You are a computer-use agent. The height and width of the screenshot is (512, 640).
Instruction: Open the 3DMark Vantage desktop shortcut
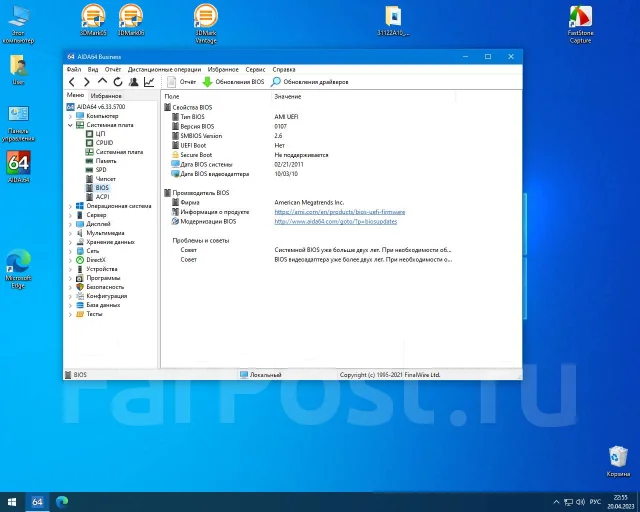pos(206,23)
